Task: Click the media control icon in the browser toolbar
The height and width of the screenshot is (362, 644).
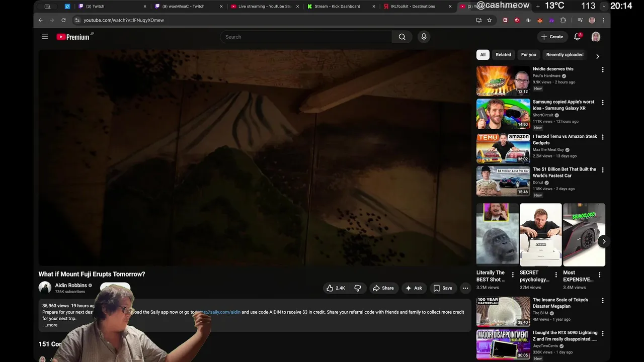Action: (580, 20)
